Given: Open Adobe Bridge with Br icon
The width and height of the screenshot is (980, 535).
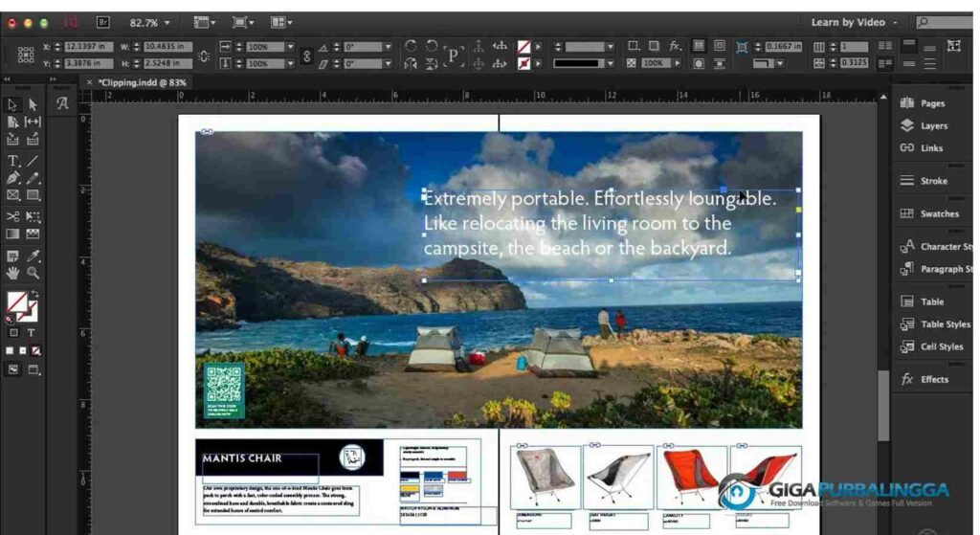Looking at the screenshot, I should [x=103, y=23].
